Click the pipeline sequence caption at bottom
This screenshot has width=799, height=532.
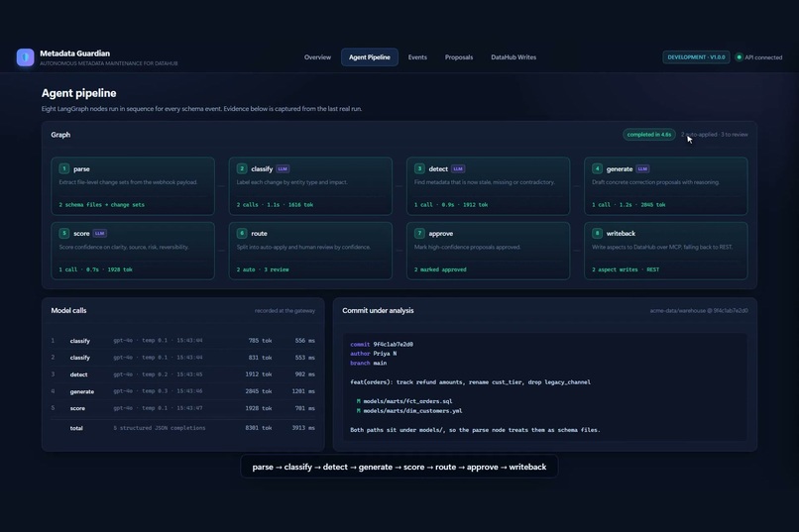click(x=399, y=467)
